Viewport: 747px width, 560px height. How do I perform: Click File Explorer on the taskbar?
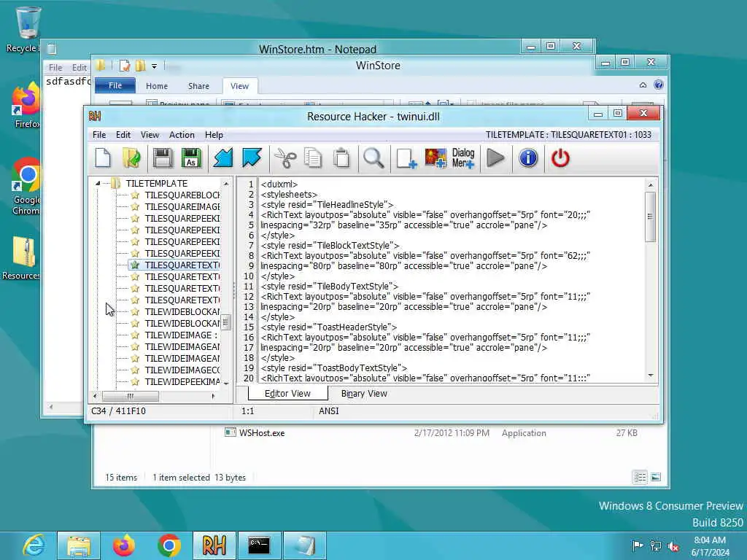79,545
